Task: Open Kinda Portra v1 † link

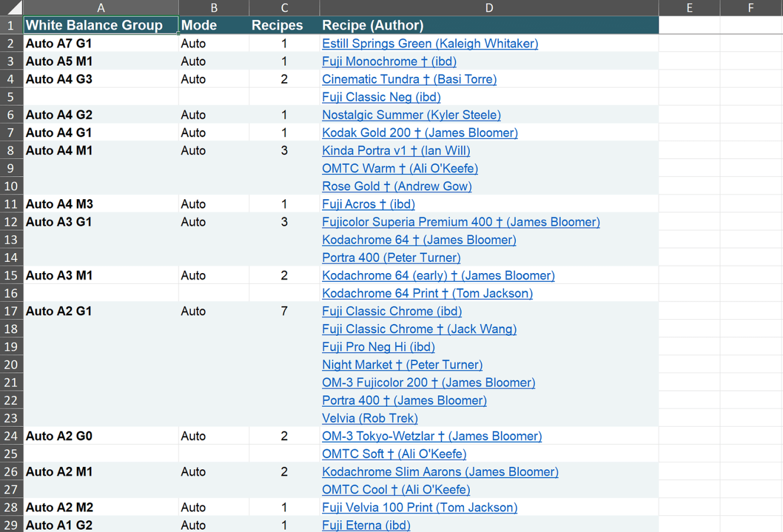Action: 397,150
